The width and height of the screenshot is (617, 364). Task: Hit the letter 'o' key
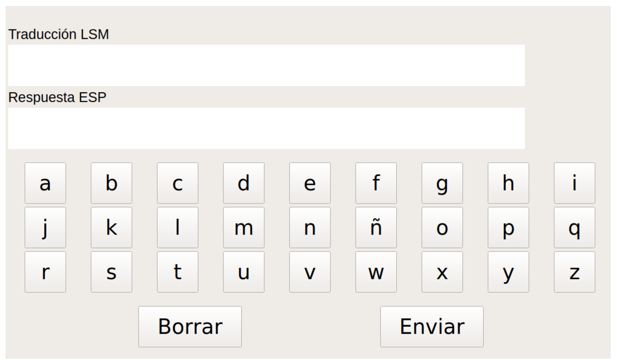click(x=442, y=228)
